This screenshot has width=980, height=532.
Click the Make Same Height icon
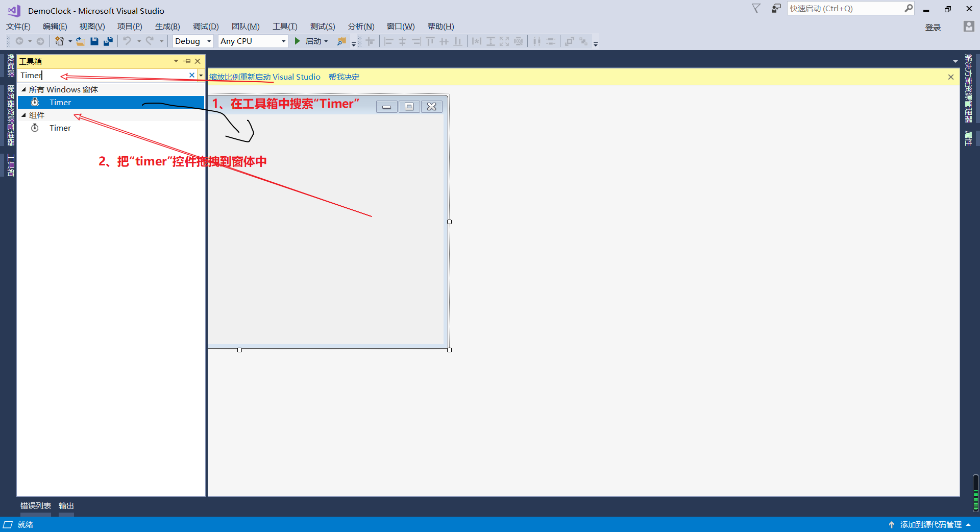point(491,41)
